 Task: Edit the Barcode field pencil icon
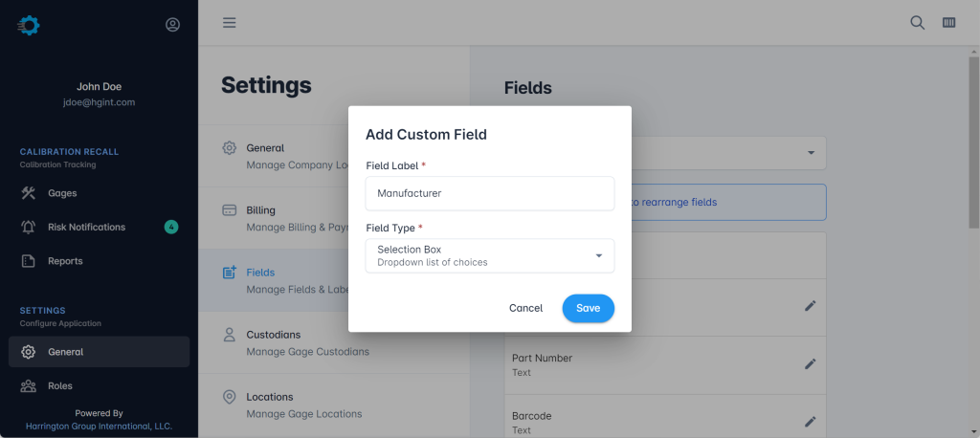click(x=810, y=422)
